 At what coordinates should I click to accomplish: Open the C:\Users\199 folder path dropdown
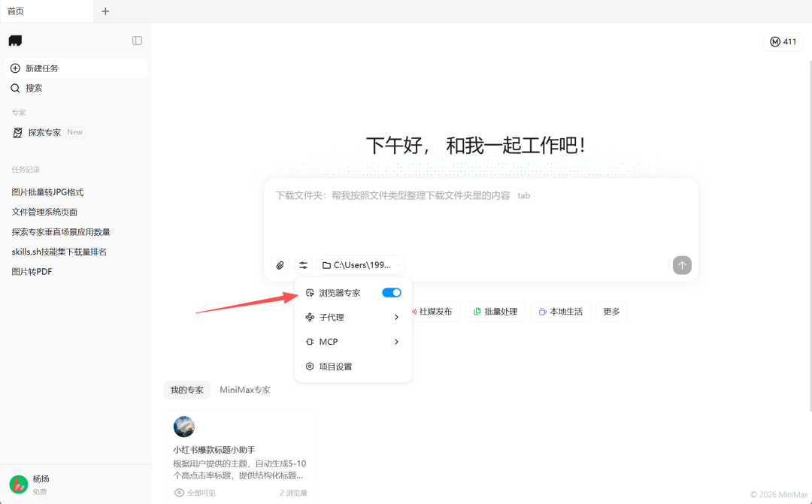(360, 265)
